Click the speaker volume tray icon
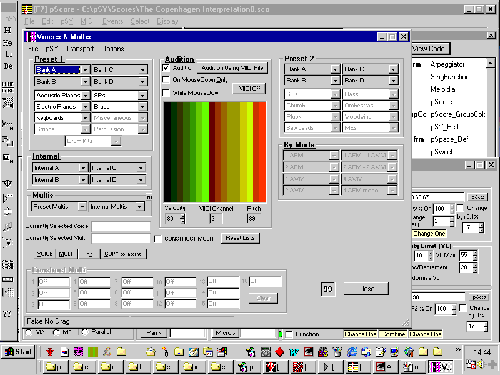This screenshot has height=375, width=500. pos(480,364)
